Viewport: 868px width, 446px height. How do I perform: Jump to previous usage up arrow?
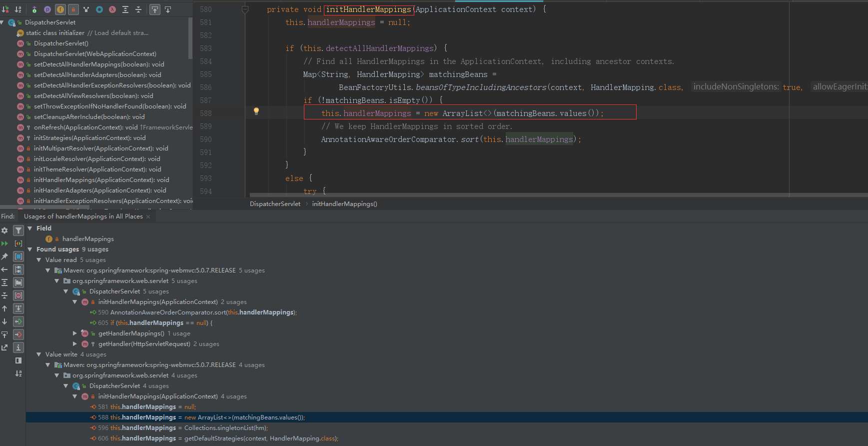pos(4,308)
